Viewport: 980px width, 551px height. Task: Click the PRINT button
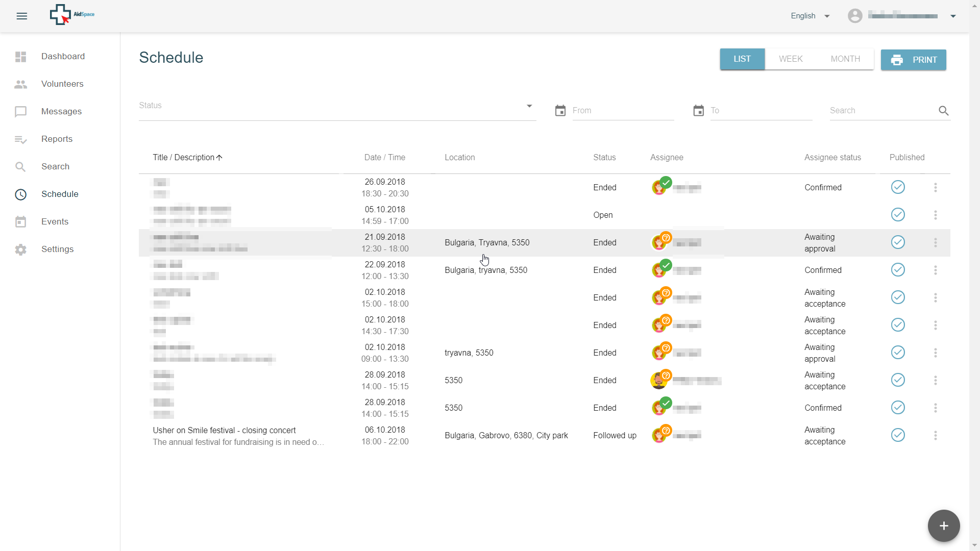tap(913, 60)
